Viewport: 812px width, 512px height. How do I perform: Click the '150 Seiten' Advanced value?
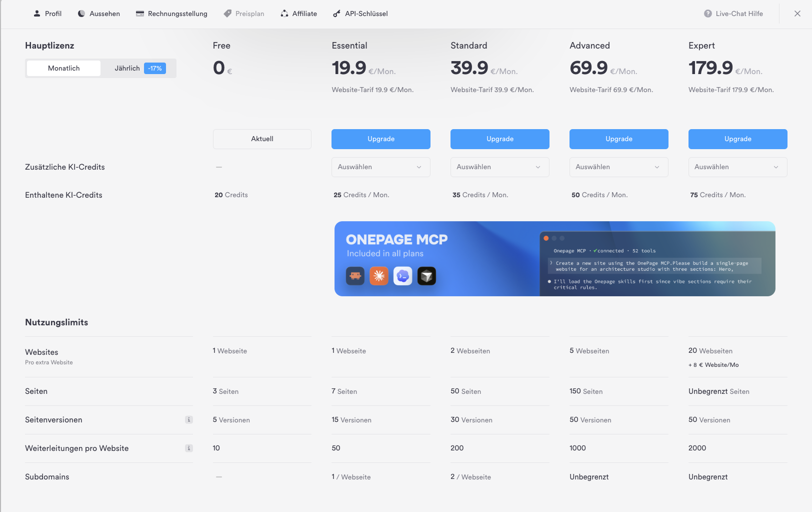point(586,391)
